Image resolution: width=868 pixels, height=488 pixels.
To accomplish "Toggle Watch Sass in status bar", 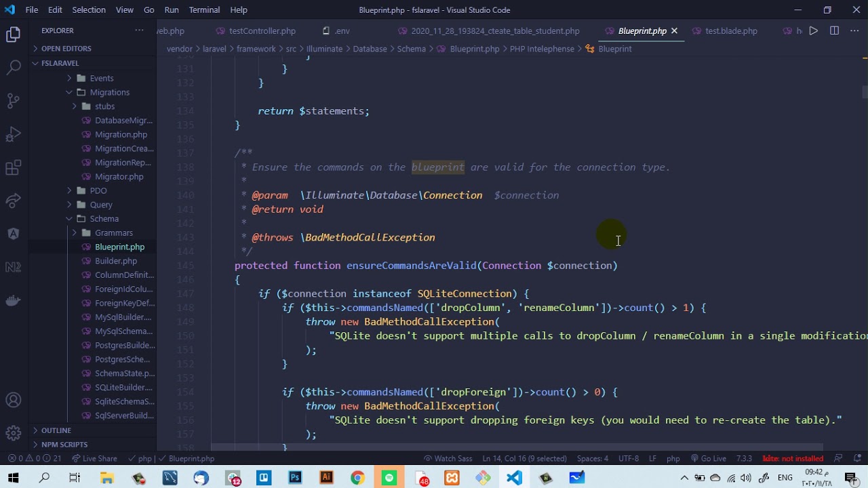I will point(448,458).
